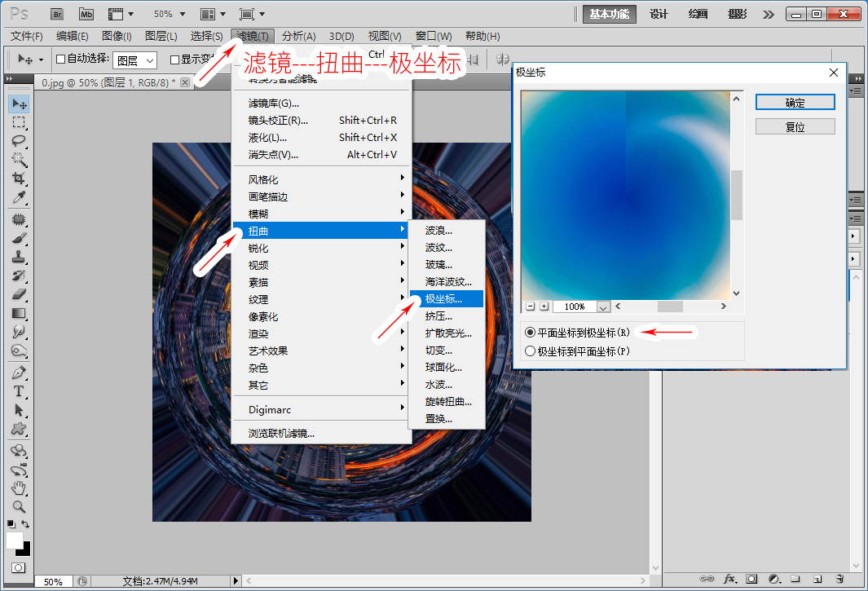The width and height of the screenshot is (868, 591).
Task: Delete layer with trash icon
Action: tap(839, 580)
